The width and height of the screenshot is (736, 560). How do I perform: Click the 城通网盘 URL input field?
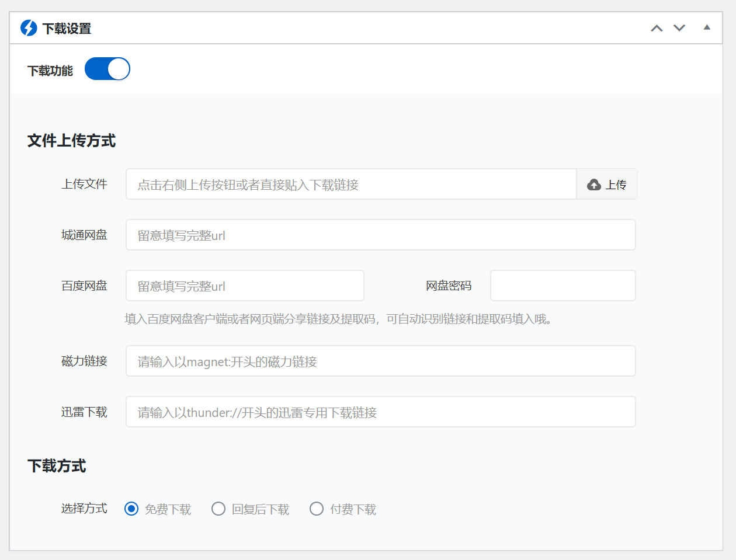click(380, 235)
